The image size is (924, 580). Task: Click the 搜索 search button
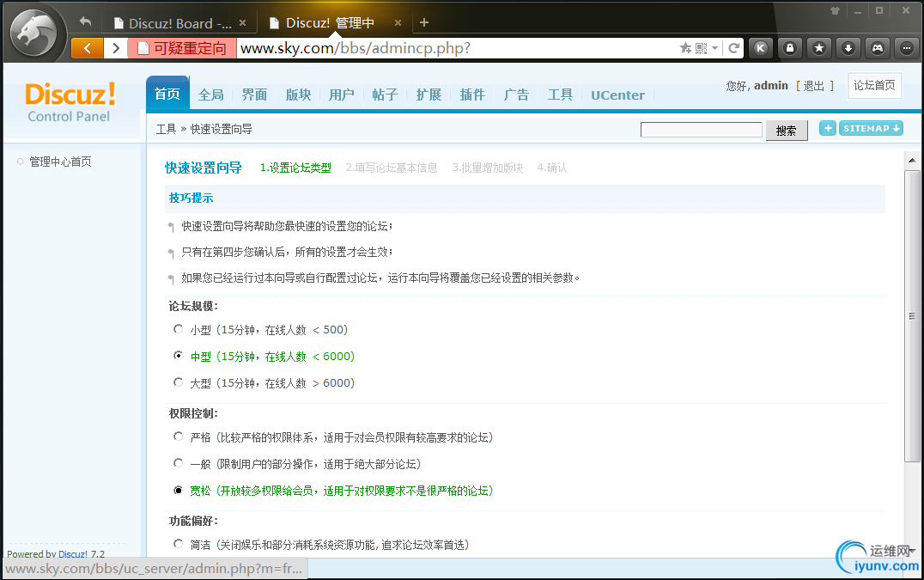(x=786, y=131)
